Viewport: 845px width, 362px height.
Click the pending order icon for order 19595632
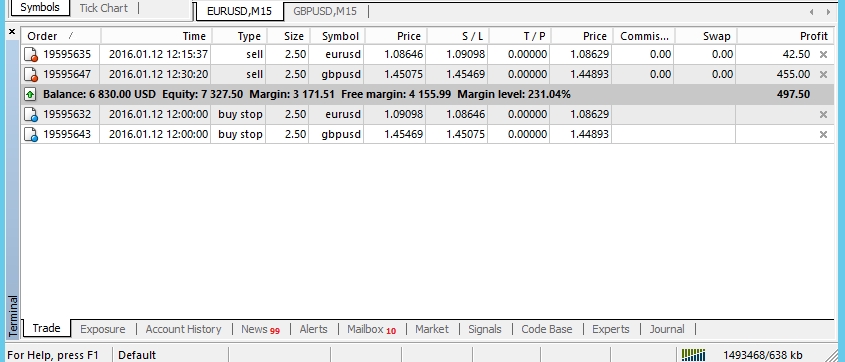point(31,115)
